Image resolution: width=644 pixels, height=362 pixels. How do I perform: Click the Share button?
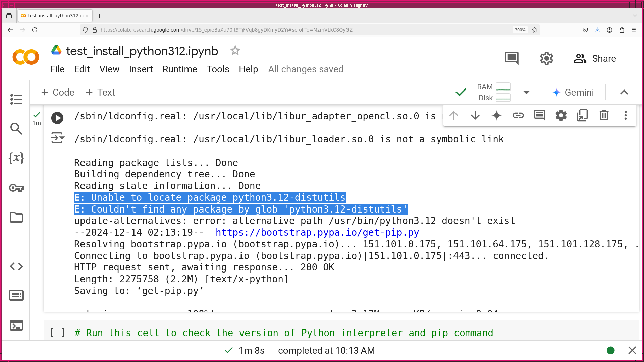(x=595, y=59)
